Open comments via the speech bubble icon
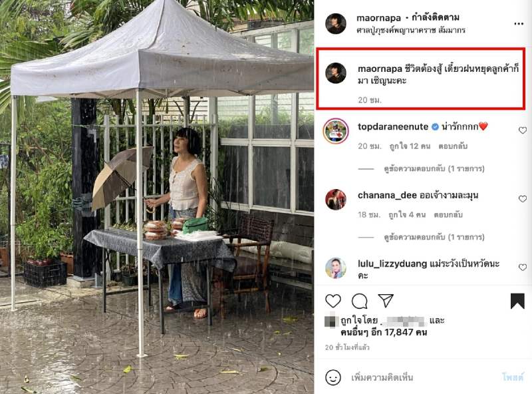 pos(359,301)
